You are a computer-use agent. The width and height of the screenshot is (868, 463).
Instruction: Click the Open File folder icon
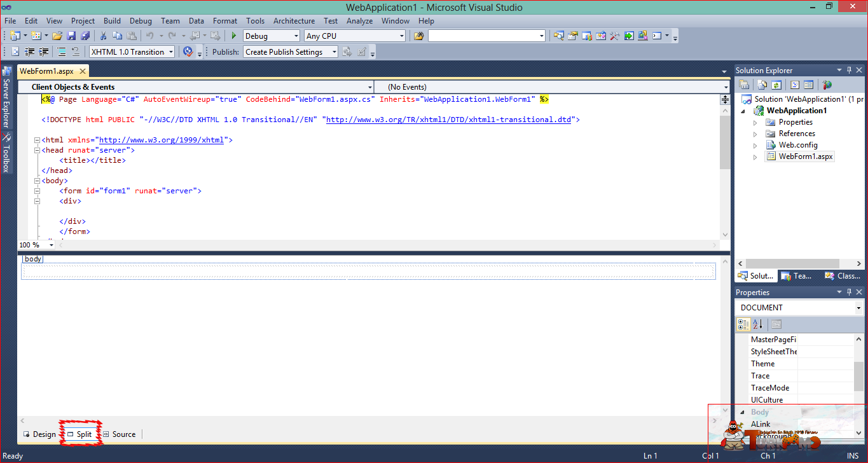click(57, 36)
